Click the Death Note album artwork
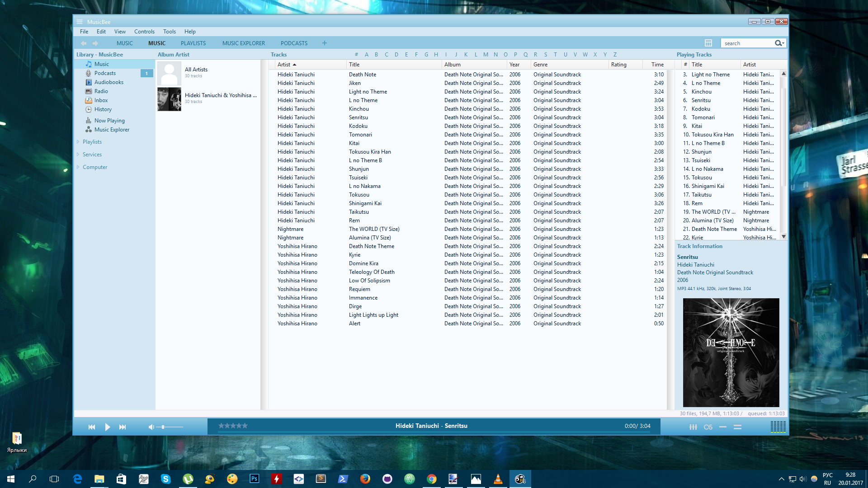868x488 pixels. click(x=731, y=352)
